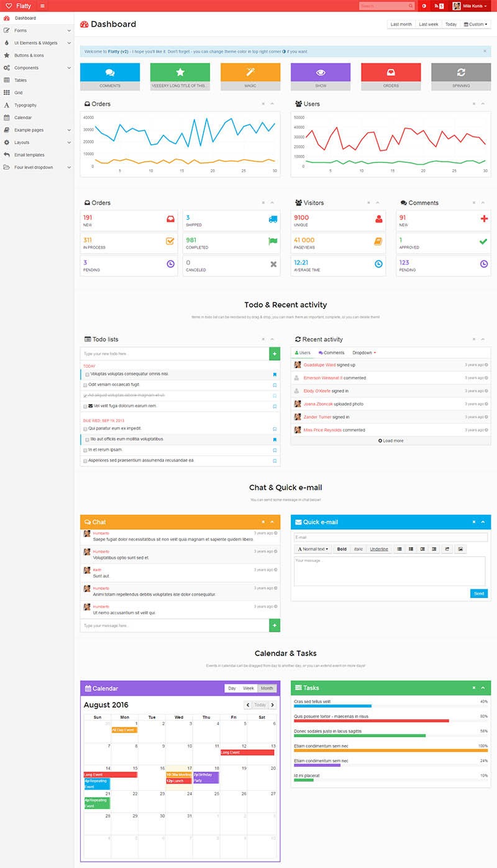Click the insert image icon in Quick e-mail
The height and width of the screenshot is (868, 497).
pyautogui.click(x=460, y=549)
